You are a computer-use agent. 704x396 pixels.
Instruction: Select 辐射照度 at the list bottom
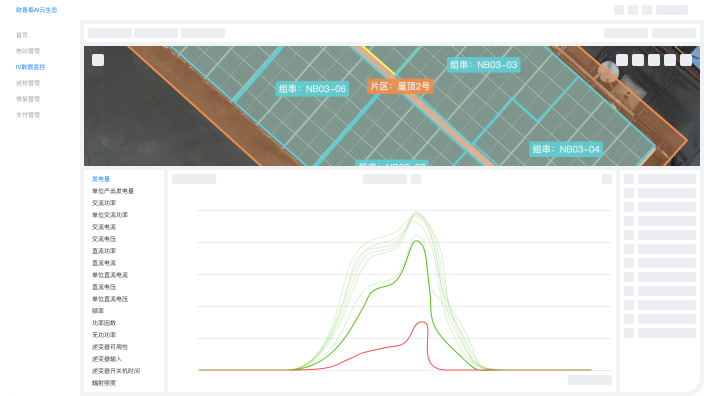tap(104, 383)
